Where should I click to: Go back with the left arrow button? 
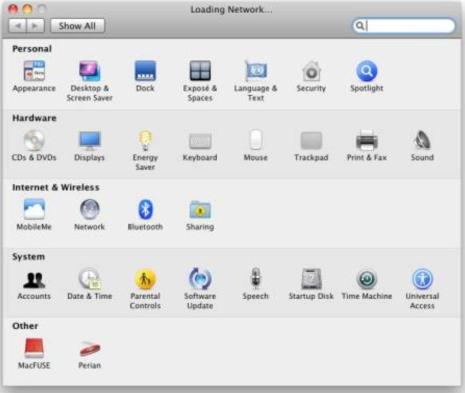pyautogui.click(x=18, y=26)
